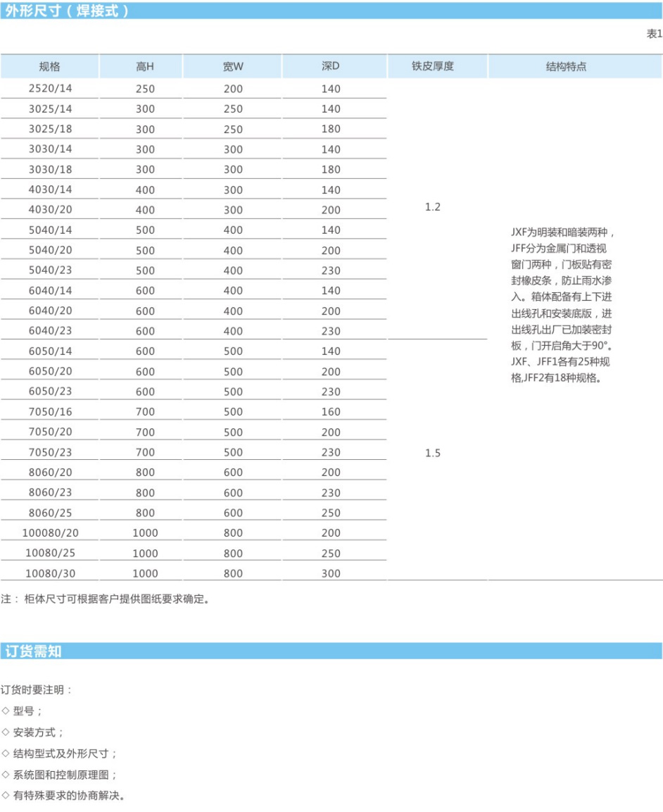
Task: Click the 1.5 sheet thickness value
Action: click(x=433, y=454)
